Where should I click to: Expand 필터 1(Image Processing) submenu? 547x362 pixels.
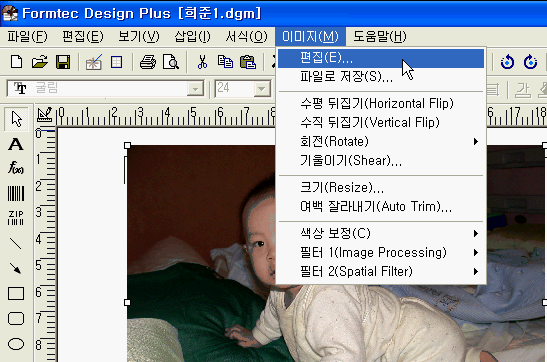pyautogui.click(x=381, y=252)
